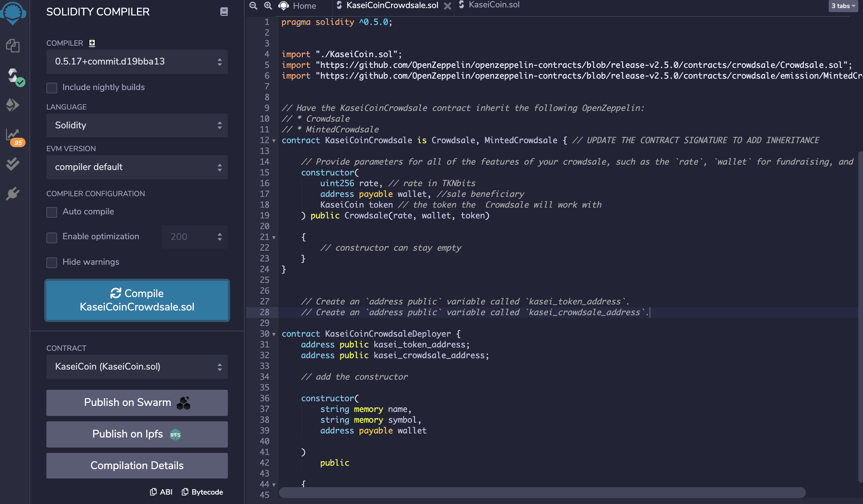Open the Deploy & Run Transactions panel
Screen dimensions: 863x504
coord(13,105)
